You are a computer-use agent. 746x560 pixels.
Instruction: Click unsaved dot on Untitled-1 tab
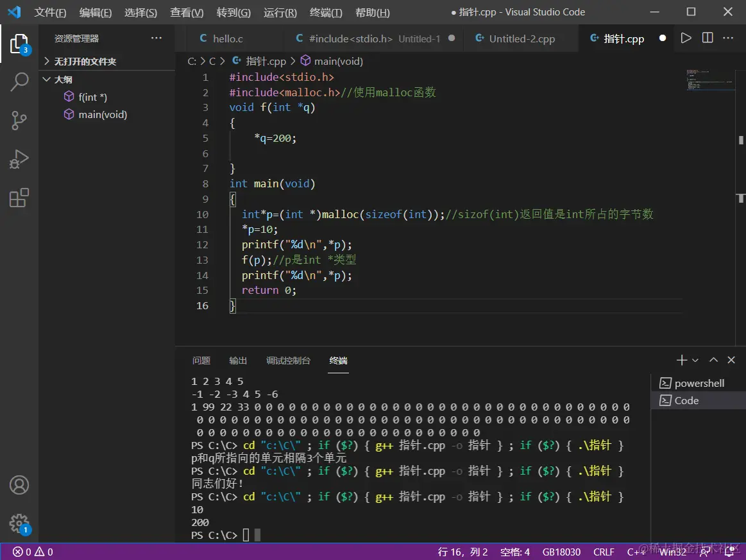pos(451,38)
